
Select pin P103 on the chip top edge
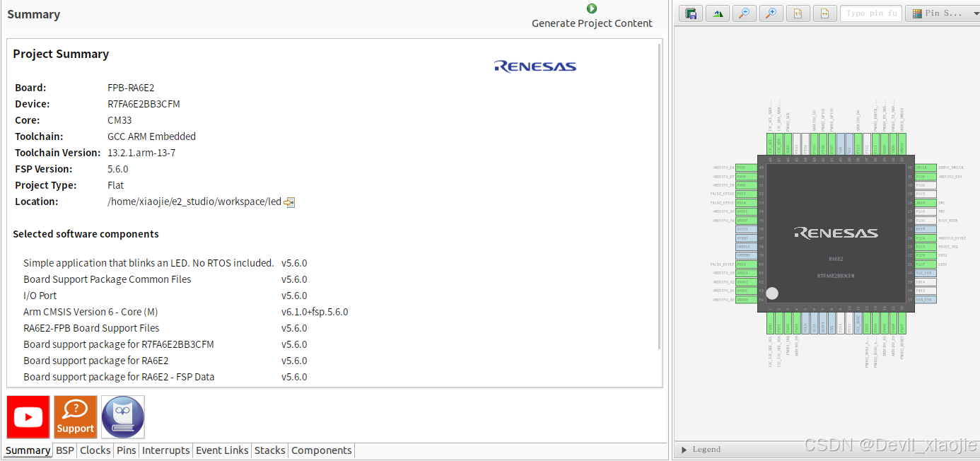pos(797,144)
